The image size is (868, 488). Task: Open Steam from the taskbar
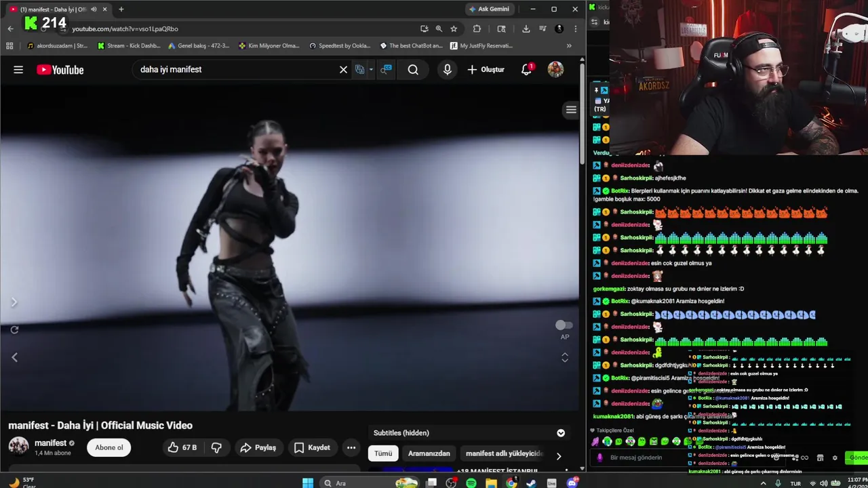[532, 483]
